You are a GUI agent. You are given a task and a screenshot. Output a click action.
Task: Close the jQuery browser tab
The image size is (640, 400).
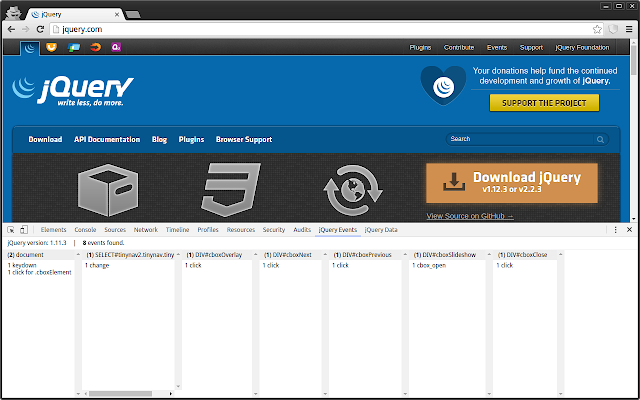(x=117, y=14)
